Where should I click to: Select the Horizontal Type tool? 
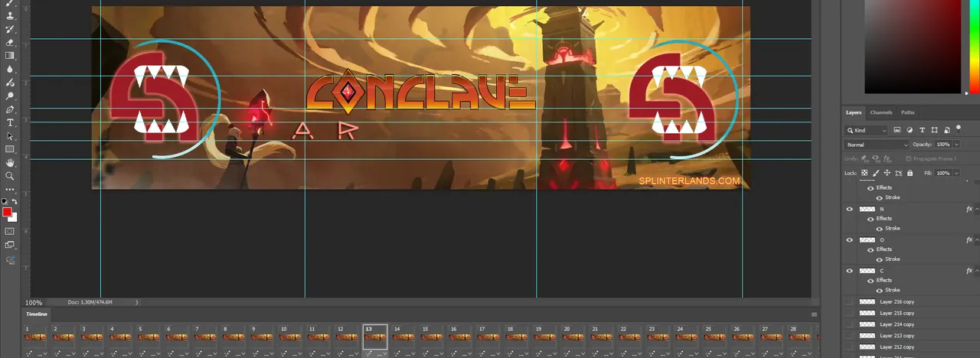(10, 122)
